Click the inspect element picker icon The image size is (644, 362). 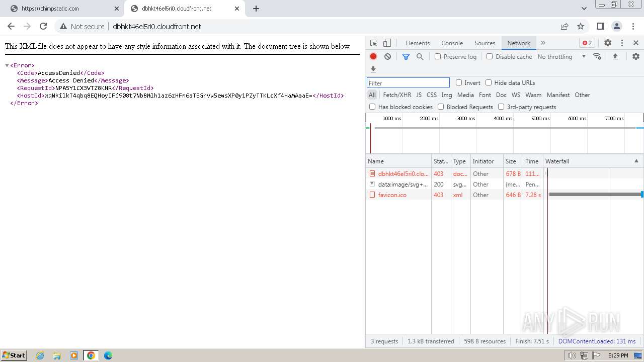pos(373,43)
